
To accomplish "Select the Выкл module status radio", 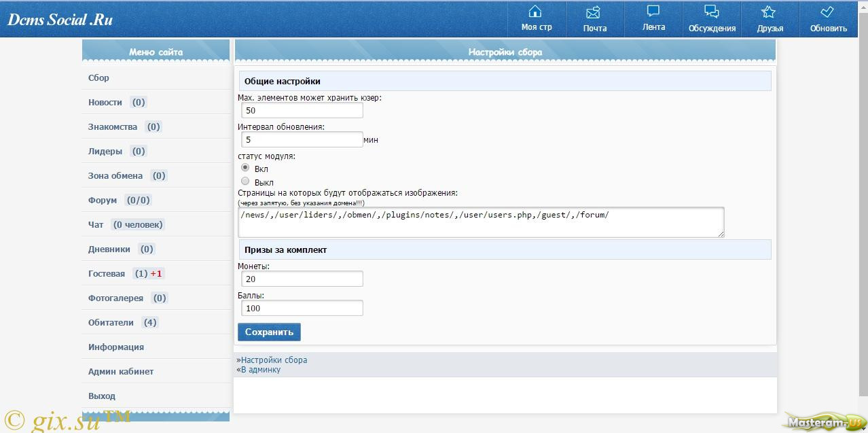I will tap(246, 181).
